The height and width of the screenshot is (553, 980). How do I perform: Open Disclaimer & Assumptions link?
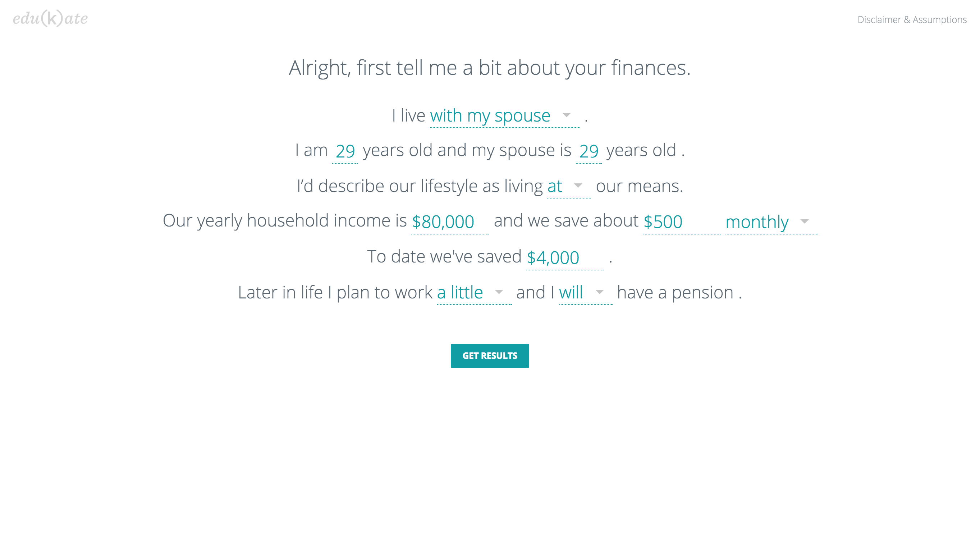click(912, 20)
